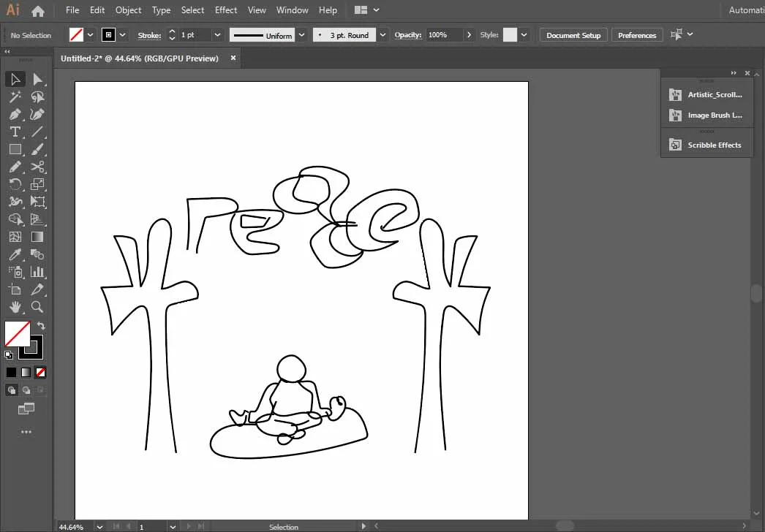This screenshot has width=765, height=532.
Task: Swap fill and stroke colors
Action: (42, 326)
